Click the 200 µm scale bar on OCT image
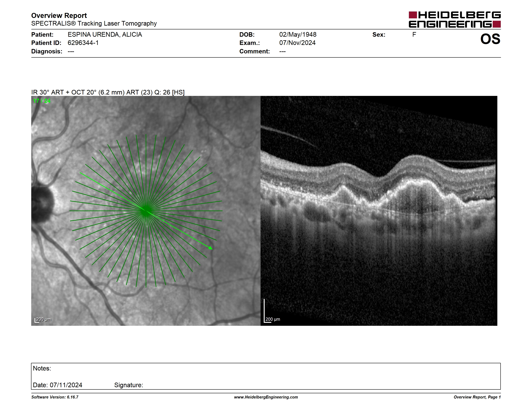Image resolution: width=532 pixels, height=411 pixels. pyautogui.click(x=272, y=311)
